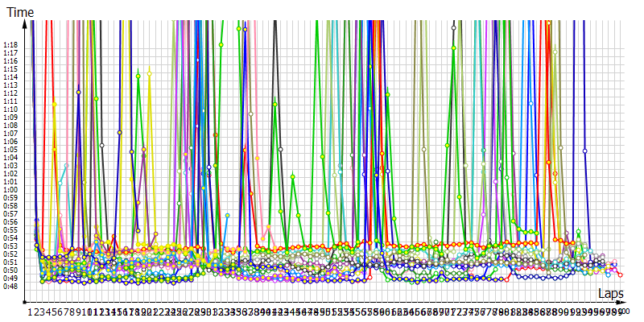This screenshot has height=322, width=644.
Task: Click the dark blue data point at 1:12
Action: (x=78, y=93)
